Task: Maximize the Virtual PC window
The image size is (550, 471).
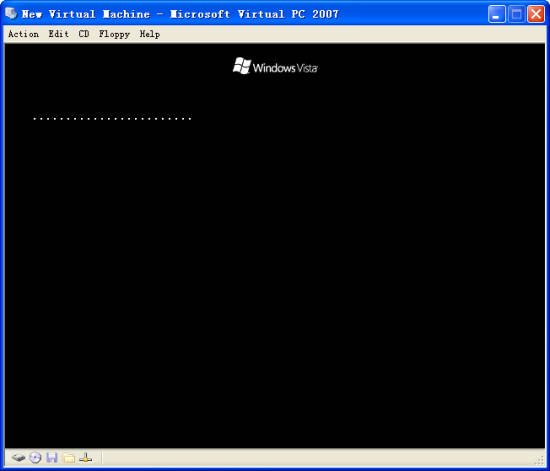Action: [516, 14]
